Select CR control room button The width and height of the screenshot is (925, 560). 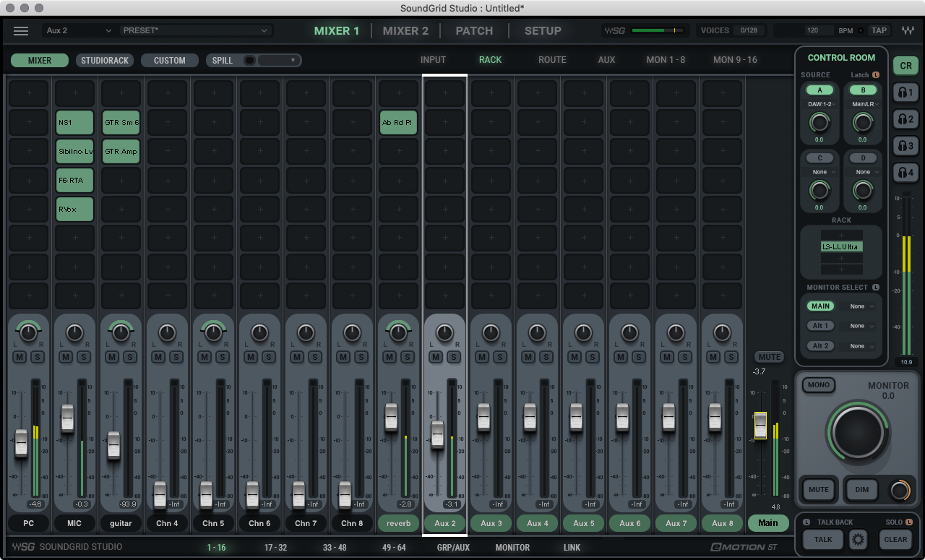pos(906,66)
